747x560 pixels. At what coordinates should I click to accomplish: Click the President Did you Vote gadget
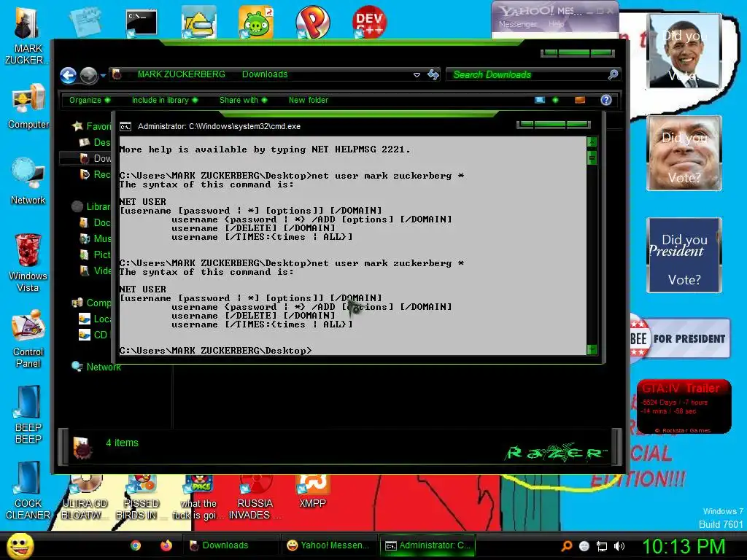pos(684,254)
